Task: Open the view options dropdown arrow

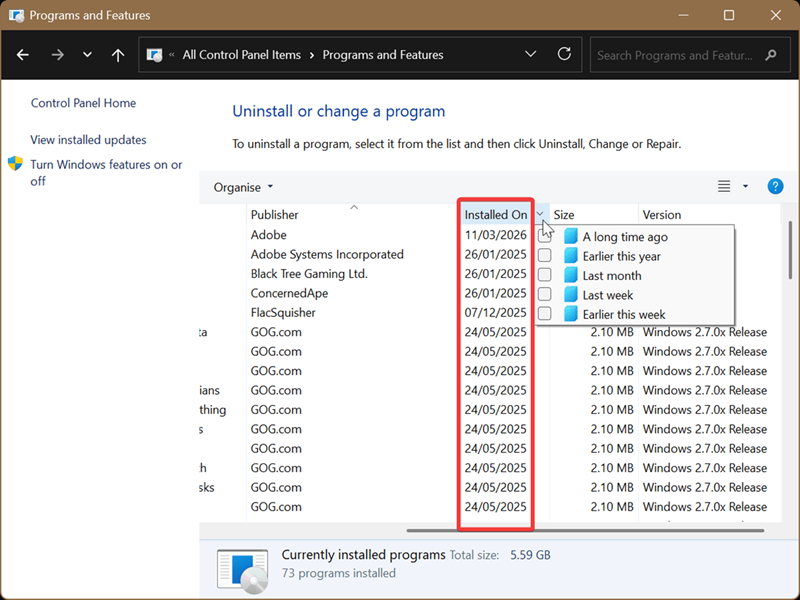Action: point(745,186)
